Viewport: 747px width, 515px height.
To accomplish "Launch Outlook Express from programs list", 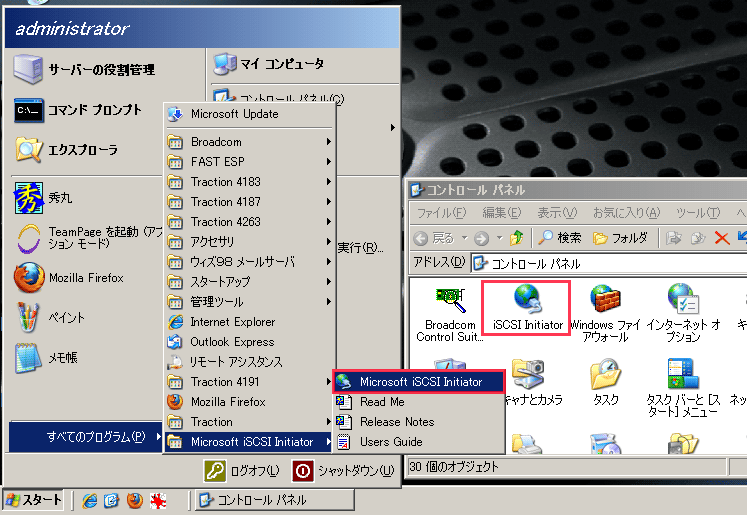I will pos(249,342).
